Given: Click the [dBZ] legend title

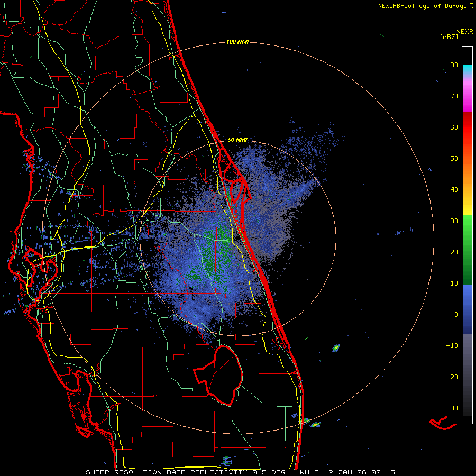Looking at the screenshot, I should [449, 36].
